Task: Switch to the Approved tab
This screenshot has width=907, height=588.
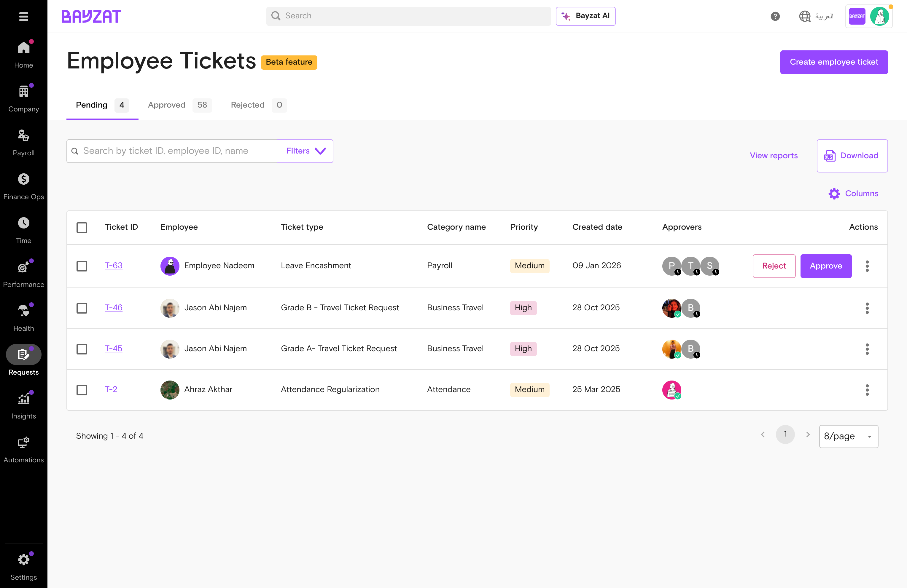Action: tap(179, 105)
